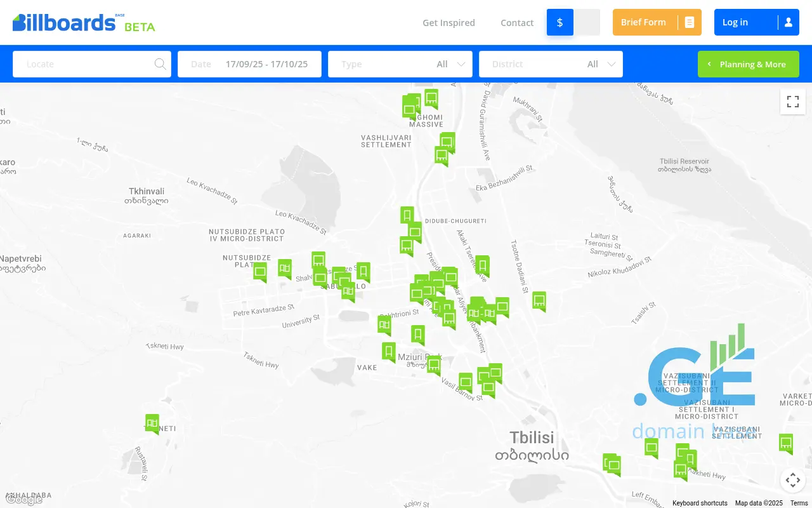Screen dimensions: 812x508
Task: Open the Planning & More panel
Action: [x=748, y=64]
